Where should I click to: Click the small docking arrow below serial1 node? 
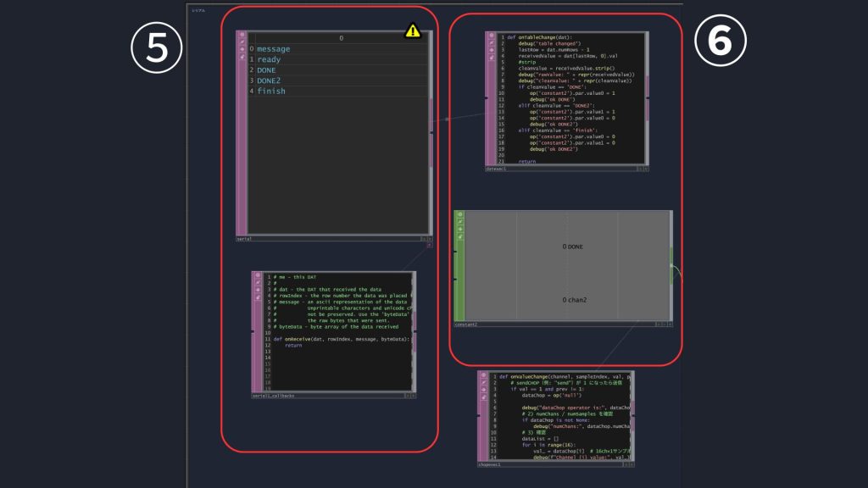point(430,246)
